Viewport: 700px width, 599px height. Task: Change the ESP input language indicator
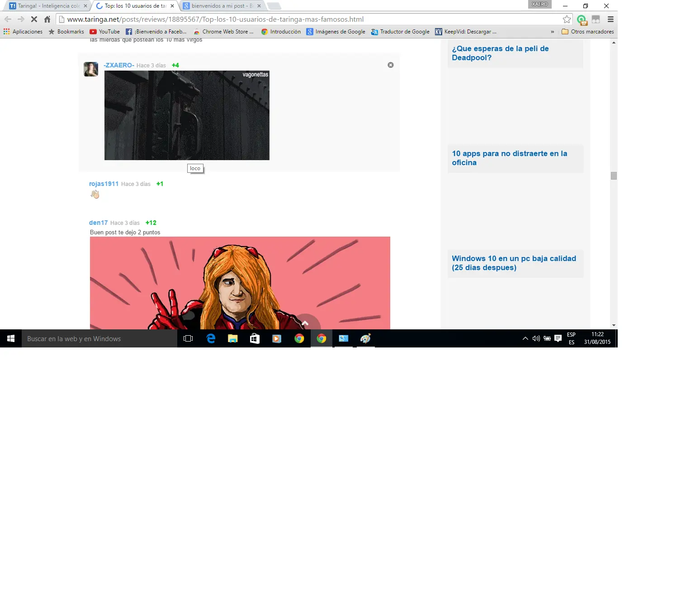[x=572, y=338]
